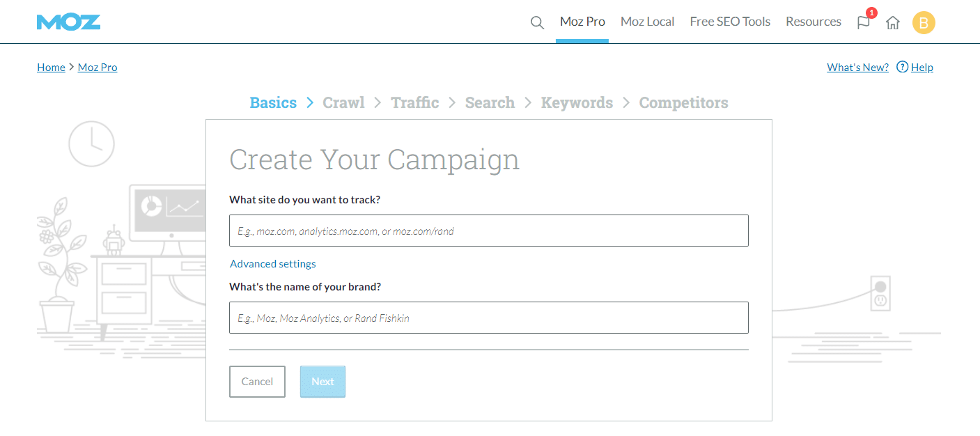
Task: Follow the Moz Pro breadcrumb link
Action: tap(98, 67)
